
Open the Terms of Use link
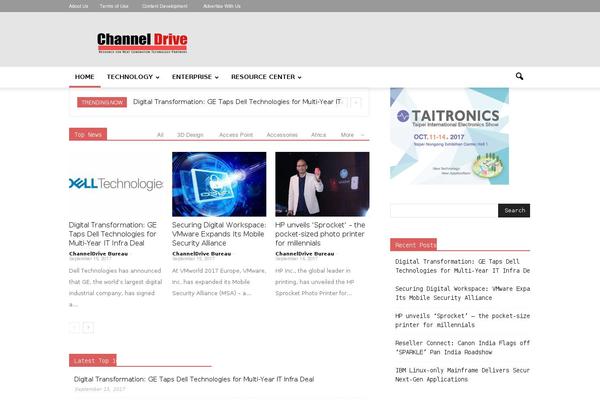click(x=114, y=6)
